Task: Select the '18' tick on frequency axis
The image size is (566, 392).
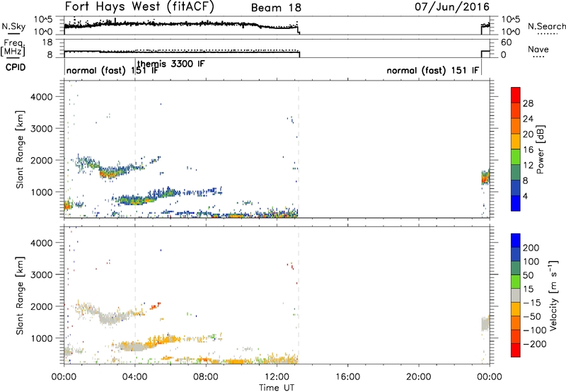Action: pos(47,42)
